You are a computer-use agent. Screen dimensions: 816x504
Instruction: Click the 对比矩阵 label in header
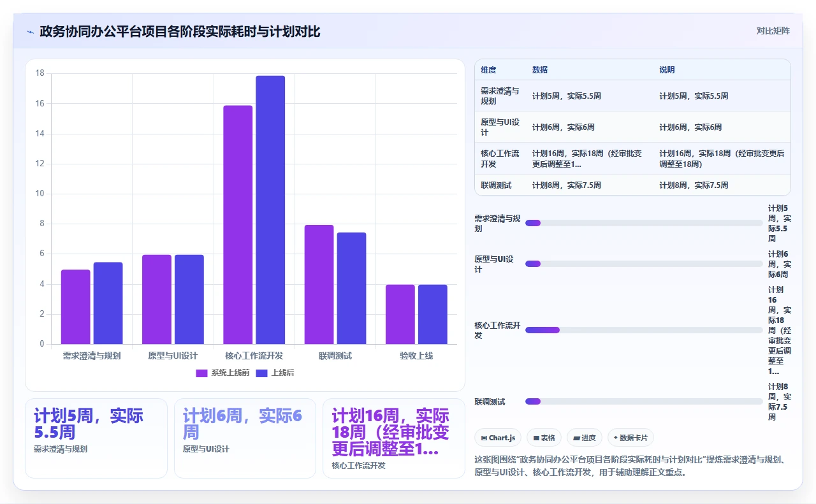pos(773,31)
